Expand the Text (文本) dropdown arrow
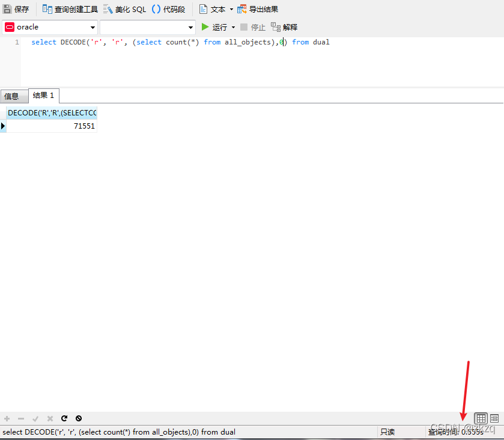The height and width of the screenshot is (440, 504). pyautogui.click(x=231, y=10)
